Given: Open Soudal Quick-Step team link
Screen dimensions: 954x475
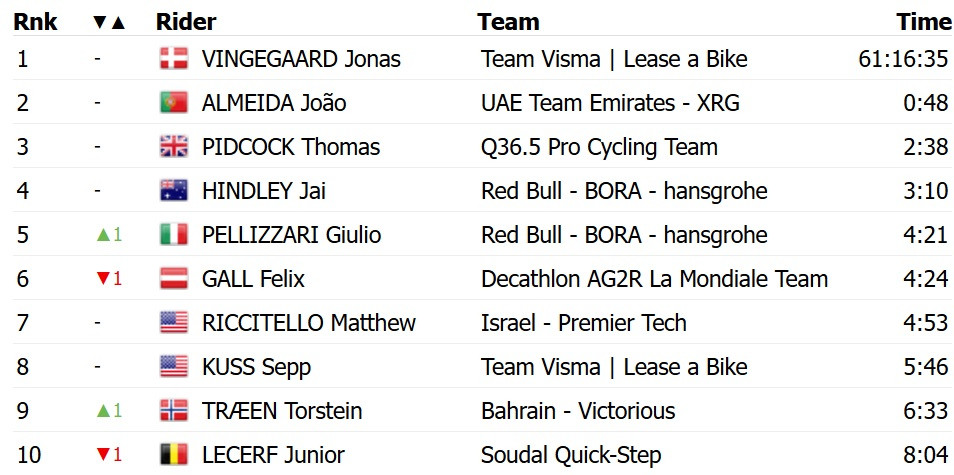Looking at the screenshot, I should (571, 455).
